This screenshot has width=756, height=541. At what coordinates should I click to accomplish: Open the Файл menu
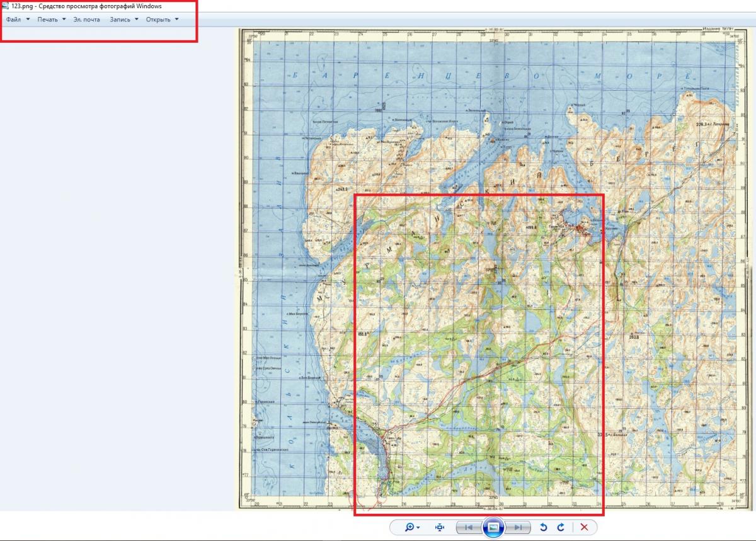point(13,20)
